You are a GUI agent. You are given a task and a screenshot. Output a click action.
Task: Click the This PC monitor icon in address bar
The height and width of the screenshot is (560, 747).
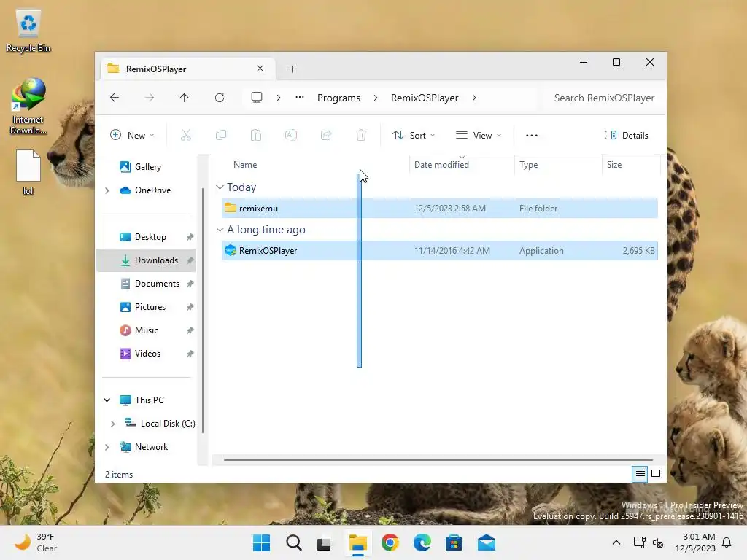tap(257, 98)
